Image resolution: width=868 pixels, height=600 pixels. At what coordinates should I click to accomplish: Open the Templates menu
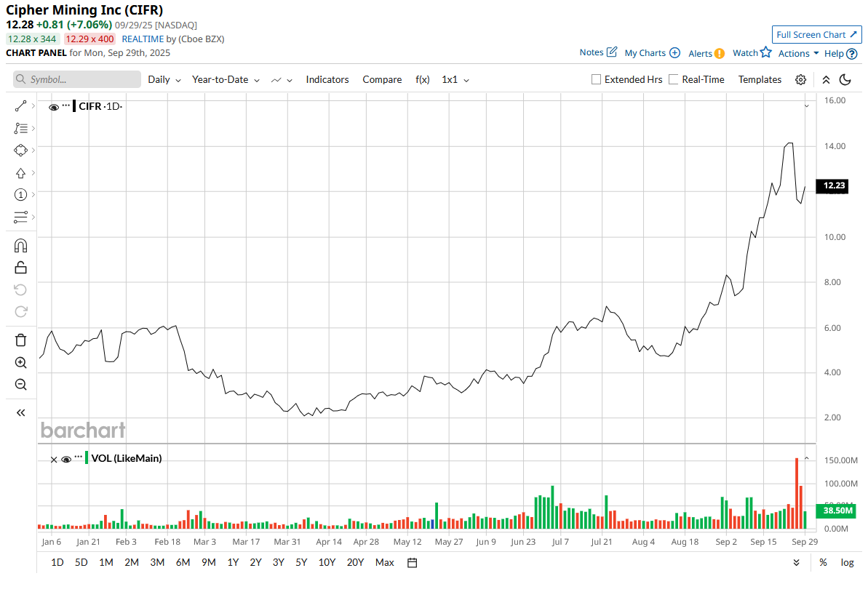[760, 80]
